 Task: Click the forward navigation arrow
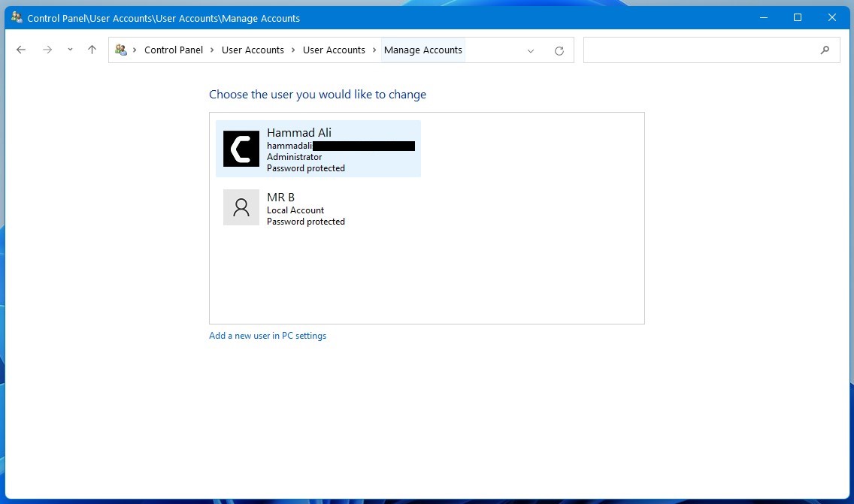47,50
